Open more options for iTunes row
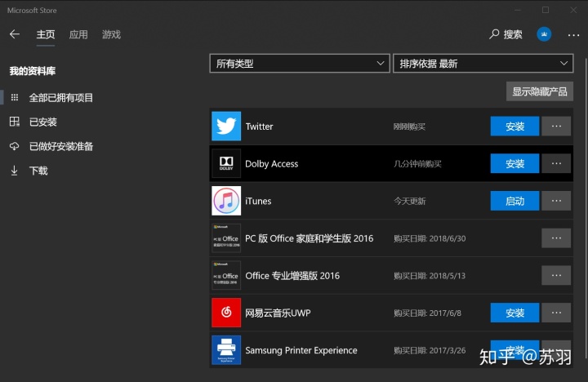This screenshot has width=588, height=382. (x=556, y=201)
